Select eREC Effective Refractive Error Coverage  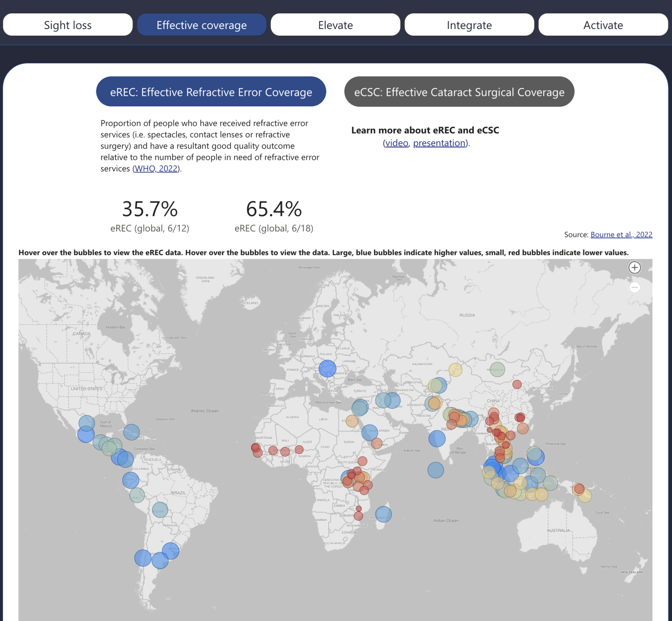[x=211, y=92]
